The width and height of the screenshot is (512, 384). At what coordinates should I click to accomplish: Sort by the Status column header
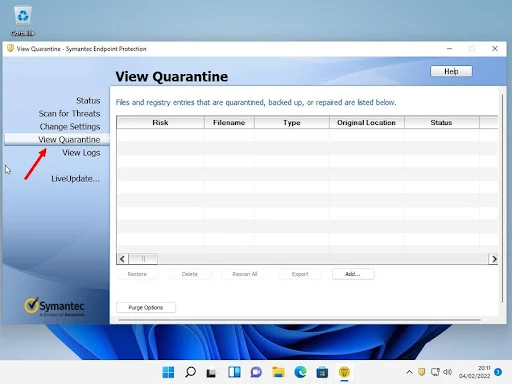[441, 123]
